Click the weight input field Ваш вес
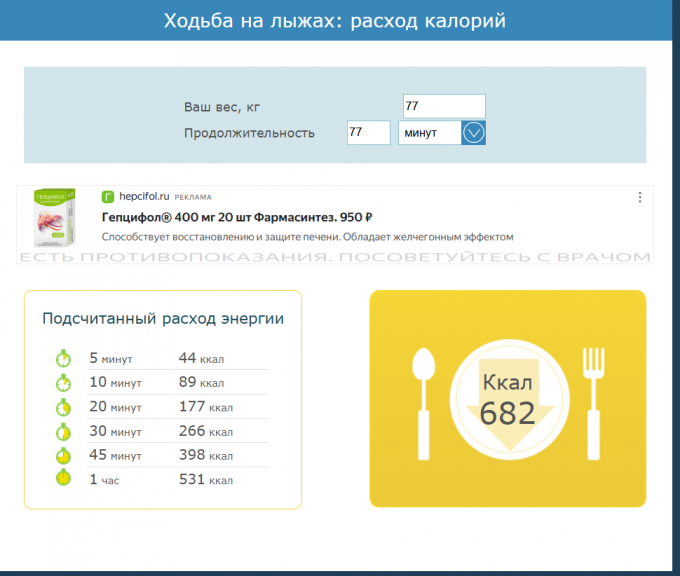Image resolution: width=680 pixels, height=576 pixels. coord(443,106)
